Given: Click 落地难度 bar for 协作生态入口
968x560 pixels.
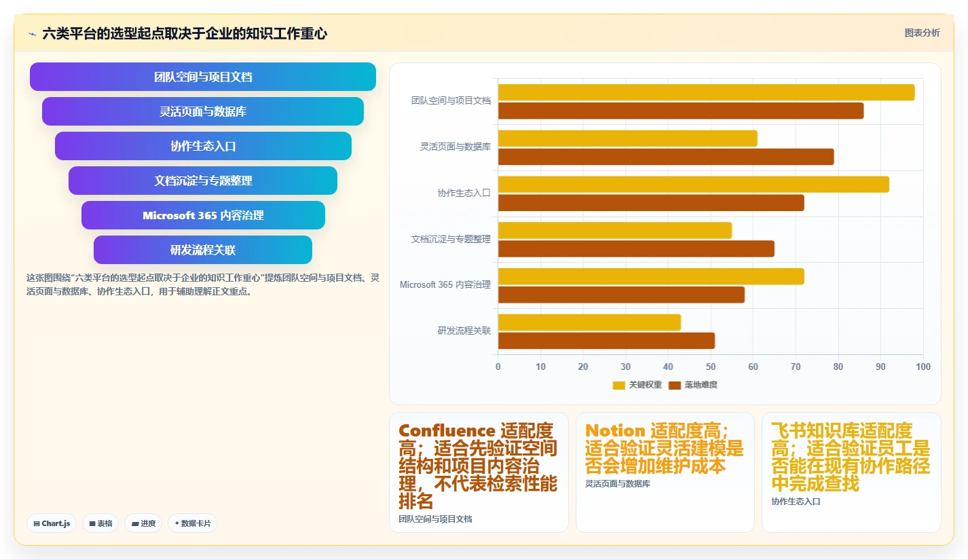Looking at the screenshot, I should 651,203.
